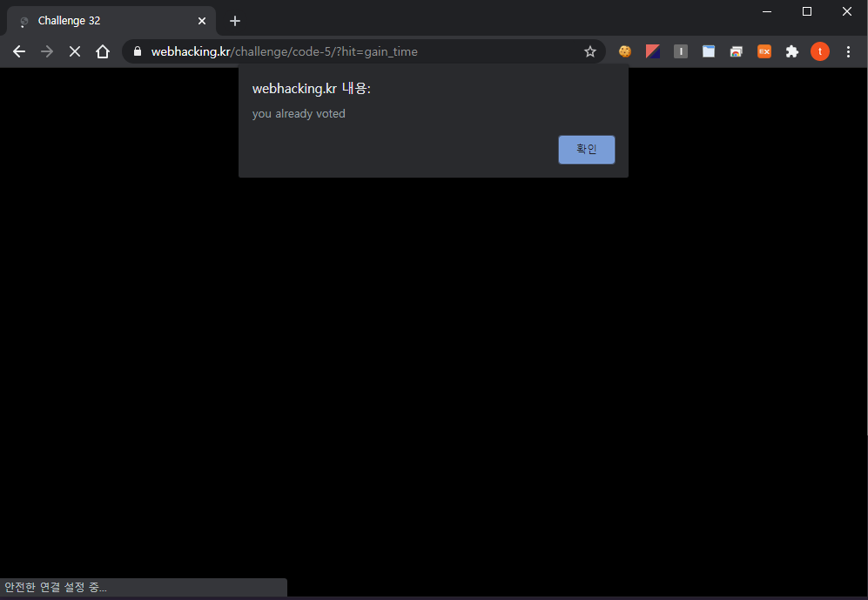Click the orange 't' profile avatar

(819, 51)
